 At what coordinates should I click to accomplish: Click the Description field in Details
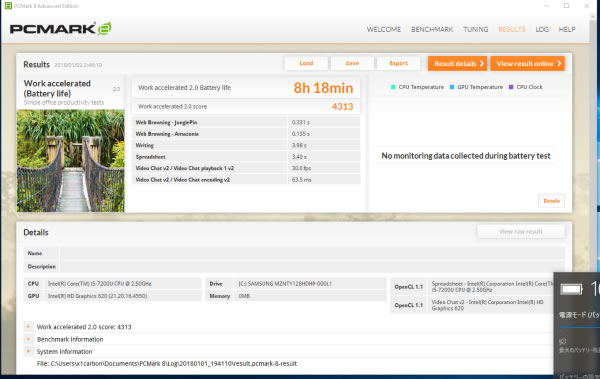point(312,266)
